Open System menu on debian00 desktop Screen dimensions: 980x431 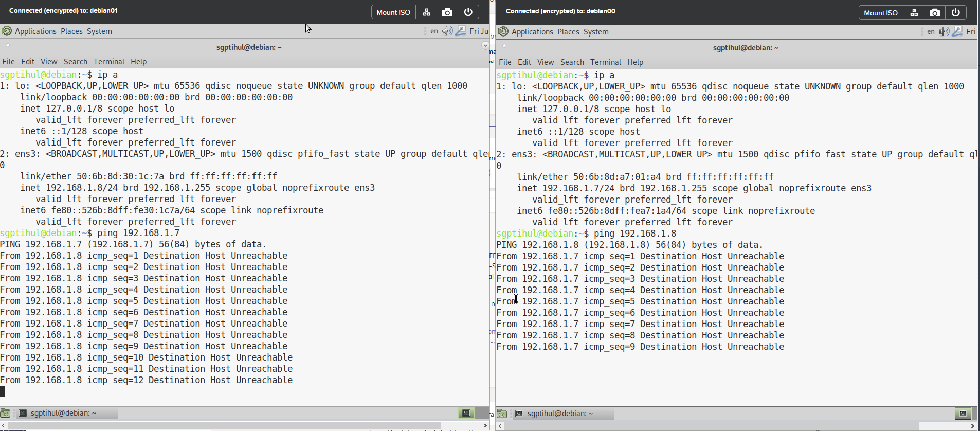click(596, 32)
